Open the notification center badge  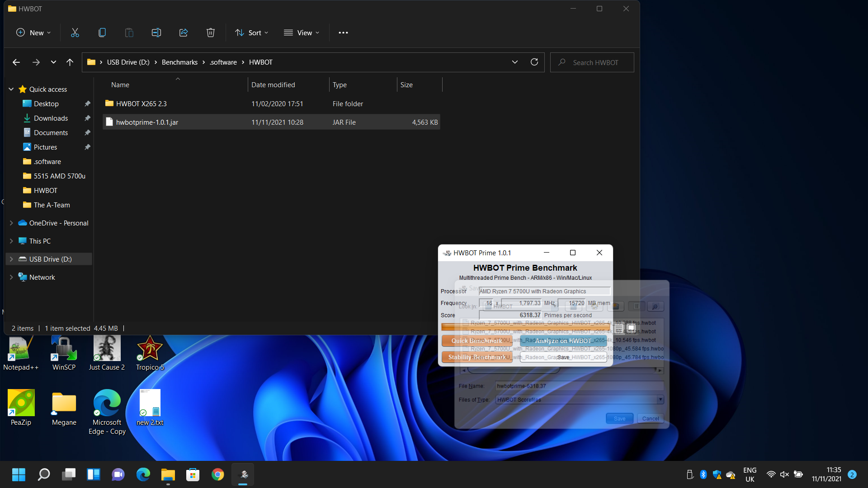coord(852,474)
